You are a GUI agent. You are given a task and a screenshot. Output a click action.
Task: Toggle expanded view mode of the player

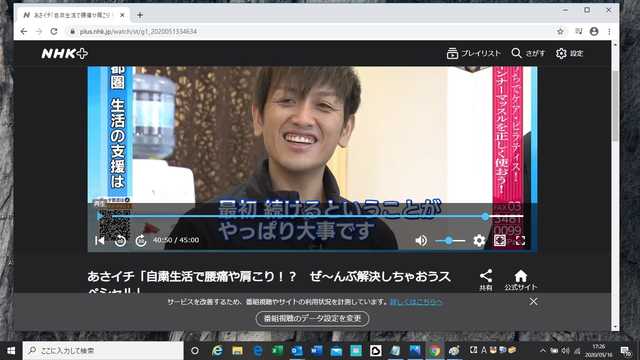pos(500,240)
